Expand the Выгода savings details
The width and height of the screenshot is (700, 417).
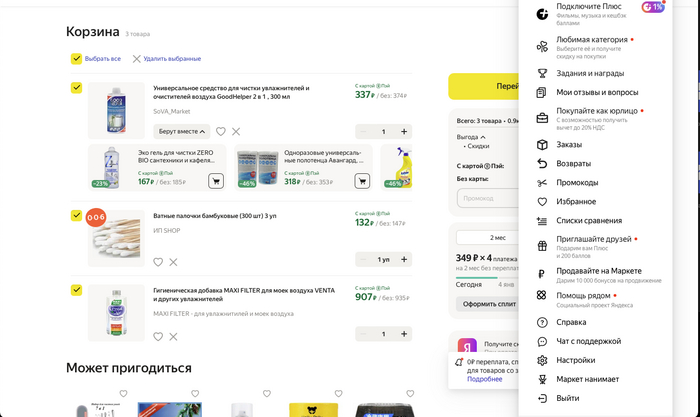click(x=469, y=136)
